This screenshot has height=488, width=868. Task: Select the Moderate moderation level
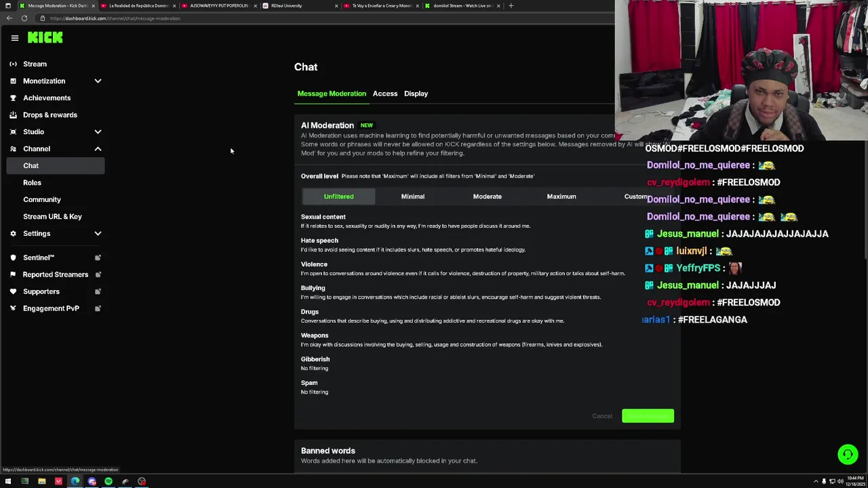[x=487, y=197]
